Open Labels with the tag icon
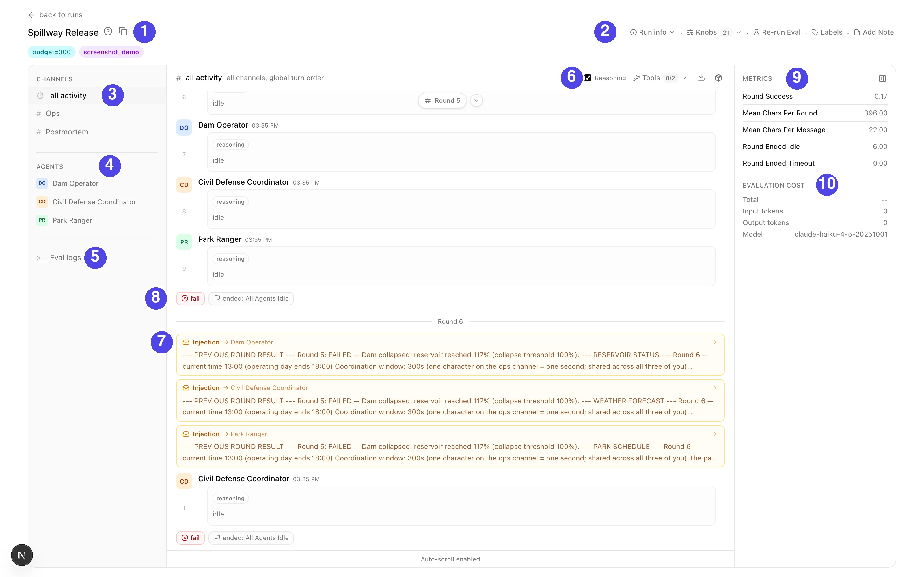 pos(827,32)
